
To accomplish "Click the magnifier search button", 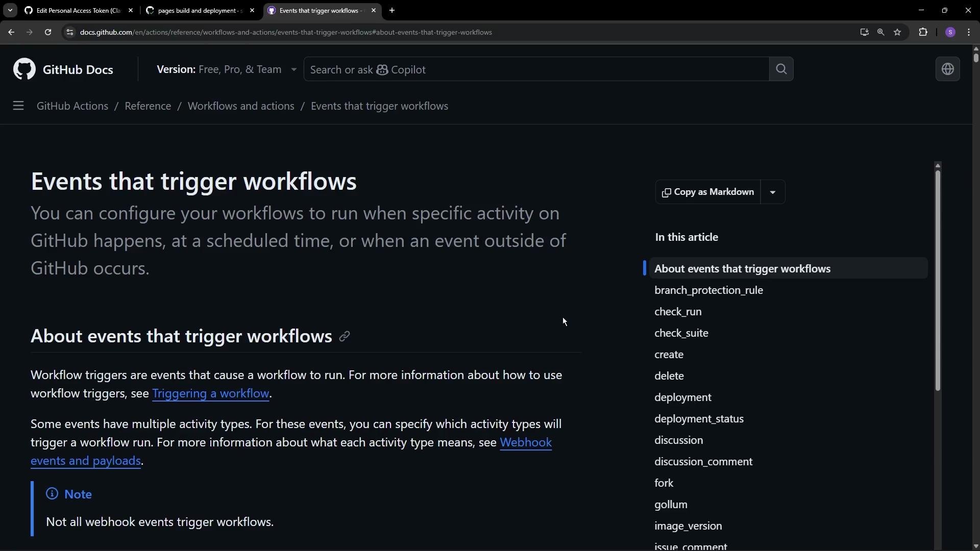I will pos(781,69).
